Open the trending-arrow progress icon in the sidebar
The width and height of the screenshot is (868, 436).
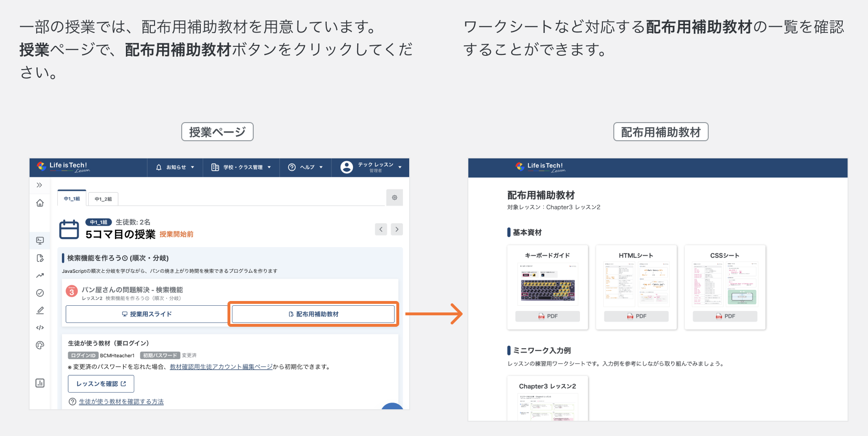[x=40, y=275]
